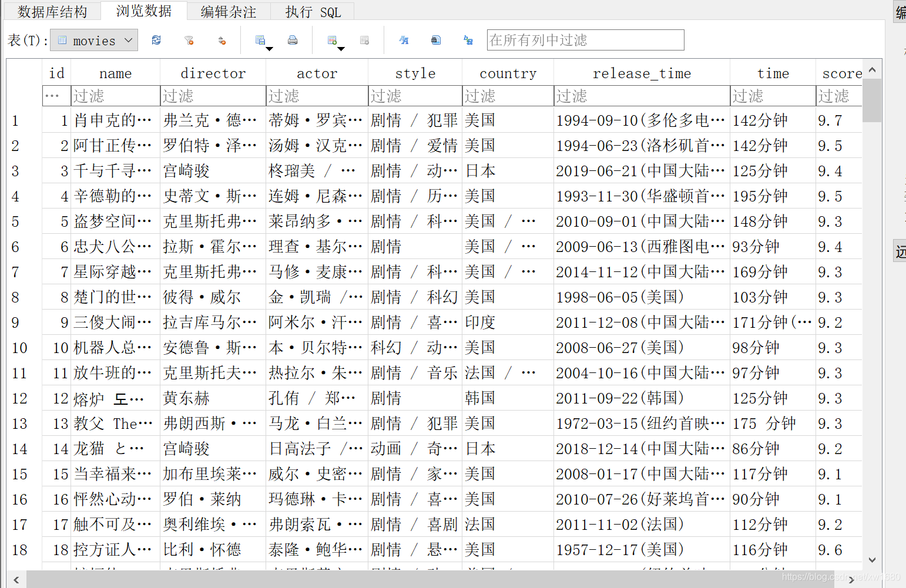Click the vertical scrollbar up arrow
Image resolution: width=906 pixels, height=588 pixels.
click(x=872, y=69)
